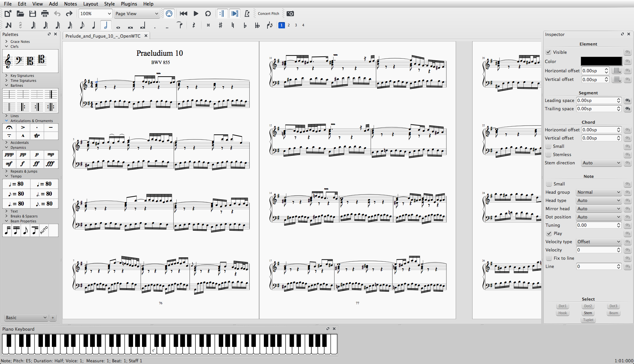This screenshot has width=634, height=364.
Task: Open the Plugins menu
Action: pyautogui.click(x=128, y=4)
